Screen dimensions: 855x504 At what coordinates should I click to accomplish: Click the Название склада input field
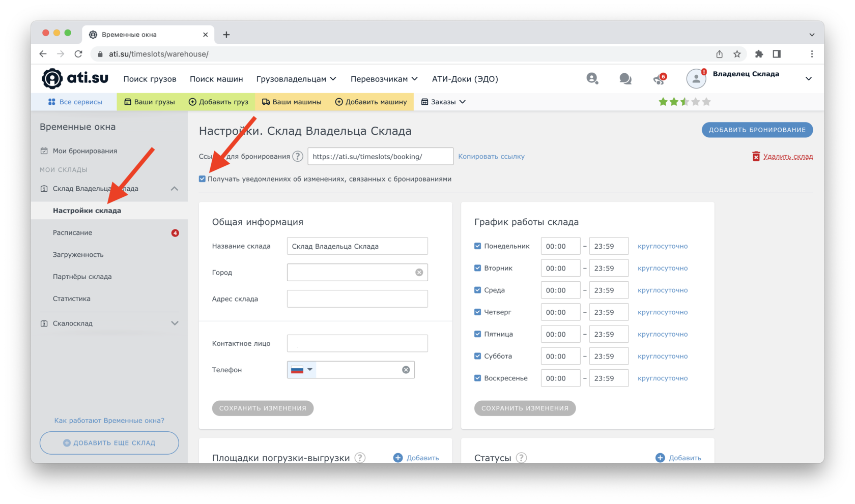(357, 246)
